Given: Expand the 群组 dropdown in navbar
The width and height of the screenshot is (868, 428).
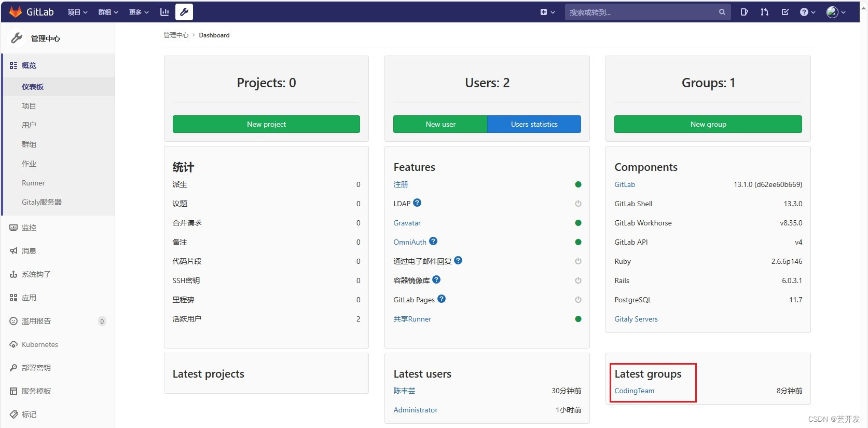Looking at the screenshot, I should (x=108, y=12).
